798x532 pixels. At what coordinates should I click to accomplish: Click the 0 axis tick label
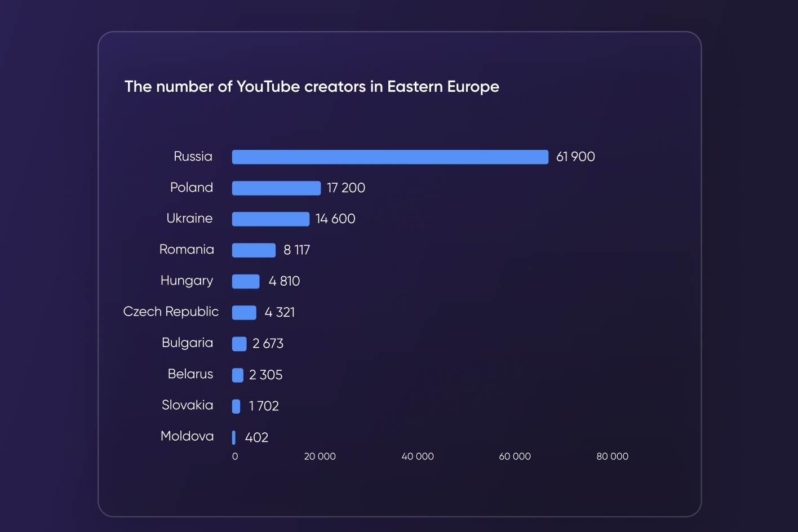pyautogui.click(x=235, y=456)
